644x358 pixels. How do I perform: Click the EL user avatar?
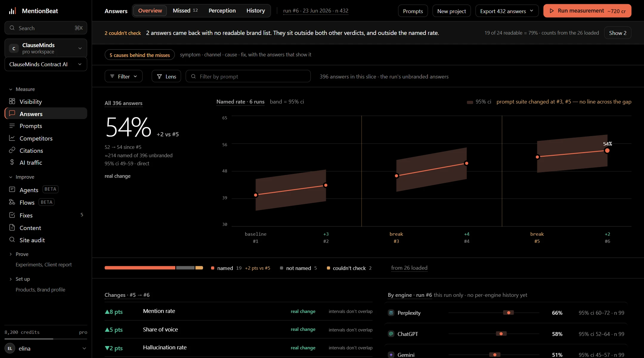point(10,348)
